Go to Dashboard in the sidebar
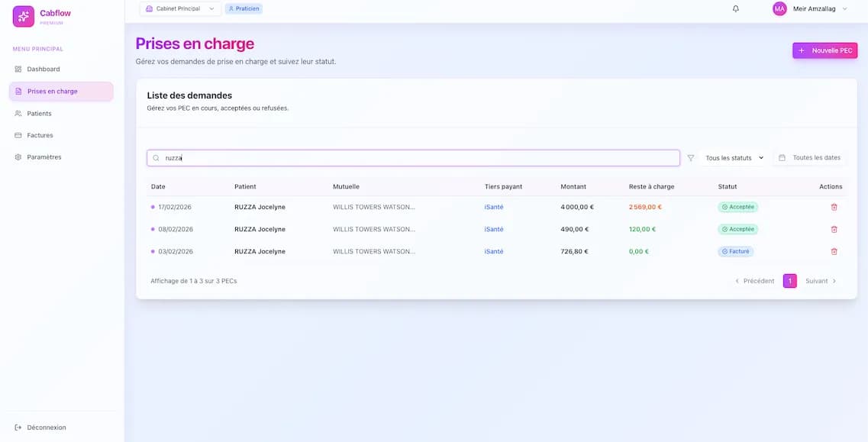Viewport: 868px width, 442px height. [61, 69]
